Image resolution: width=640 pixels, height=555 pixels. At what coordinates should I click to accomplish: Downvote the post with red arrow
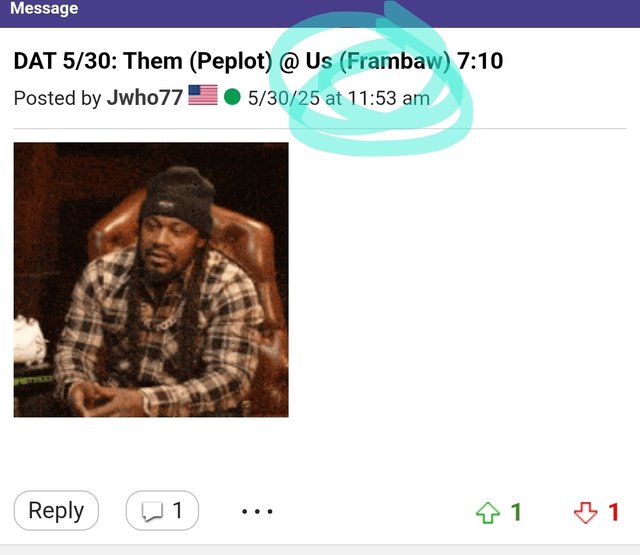coord(585,513)
